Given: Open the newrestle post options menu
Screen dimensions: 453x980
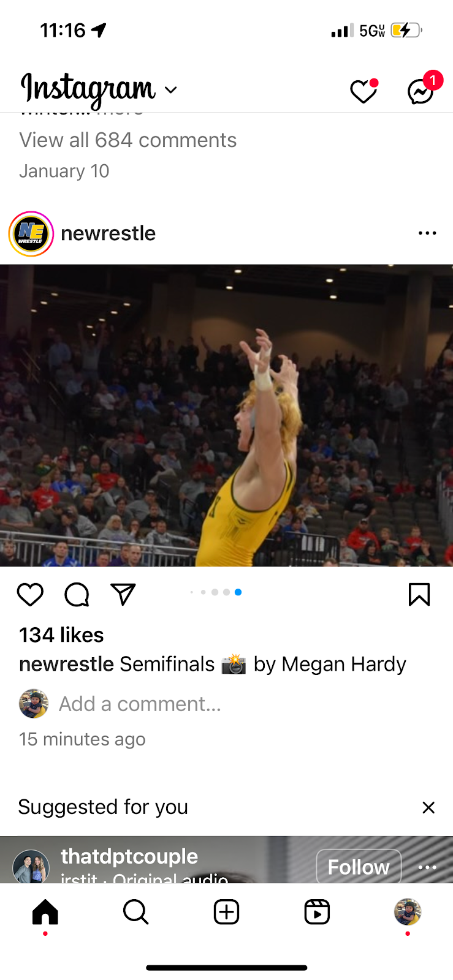Looking at the screenshot, I should 427,233.
